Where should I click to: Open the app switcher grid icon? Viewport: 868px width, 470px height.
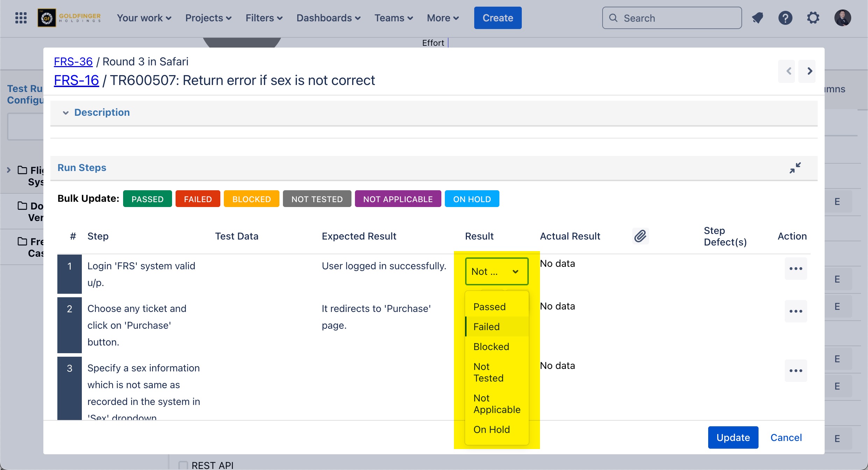21,18
